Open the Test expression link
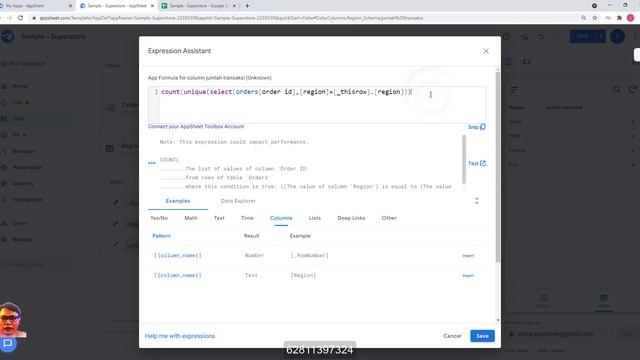The height and width of the screenshot is (360, 640). [477, 163]
